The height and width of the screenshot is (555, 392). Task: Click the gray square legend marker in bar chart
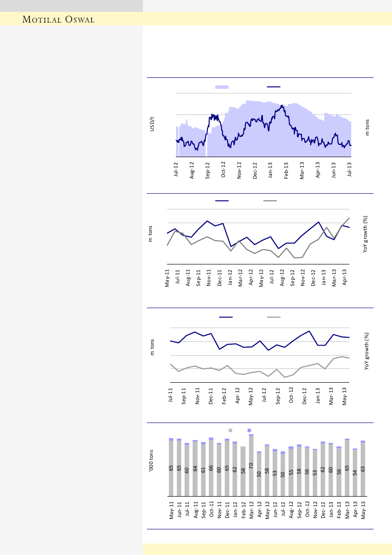tap(230, 430)
